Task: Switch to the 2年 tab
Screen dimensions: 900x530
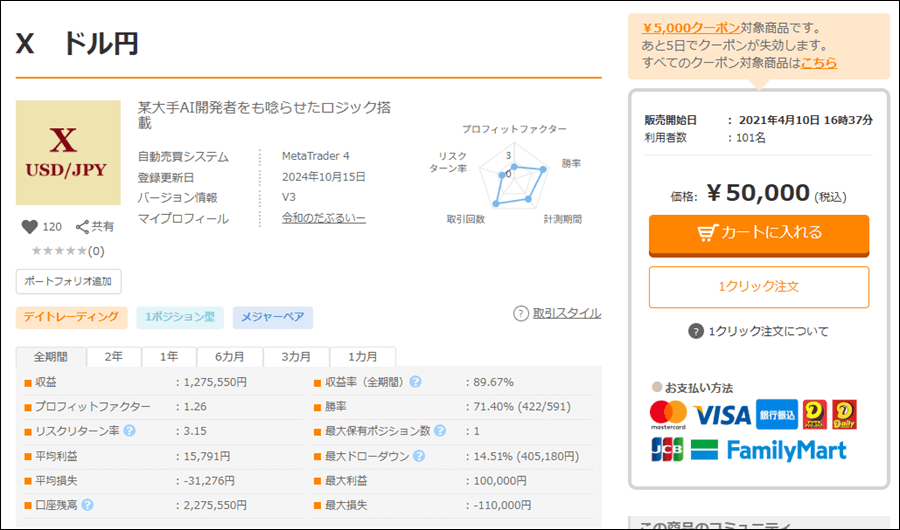Action: [114, 357]
